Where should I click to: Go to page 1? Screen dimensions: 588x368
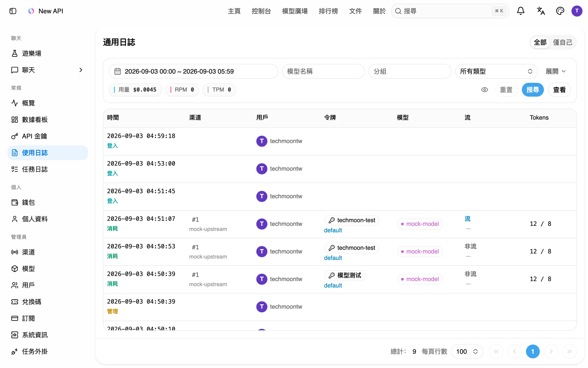533,351
